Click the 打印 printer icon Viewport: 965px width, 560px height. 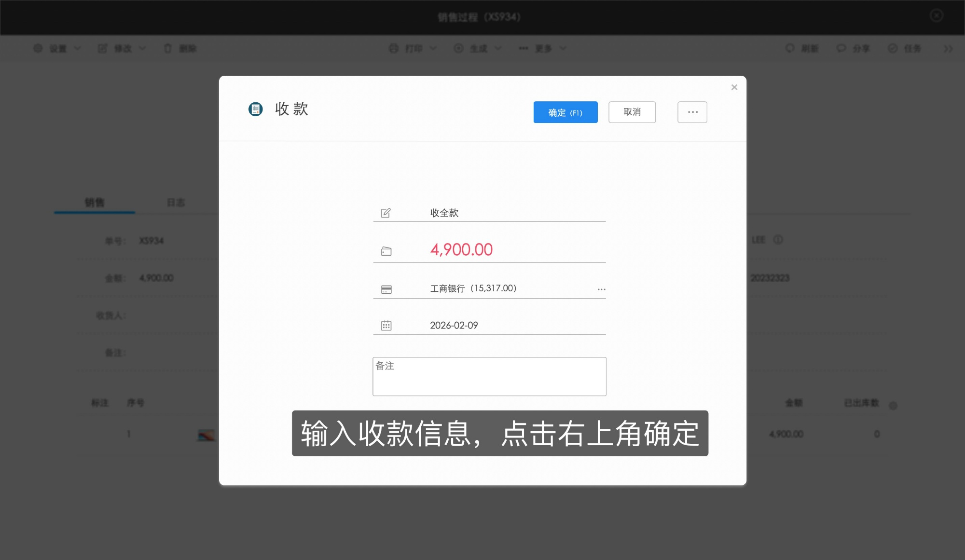pos(394,48)
